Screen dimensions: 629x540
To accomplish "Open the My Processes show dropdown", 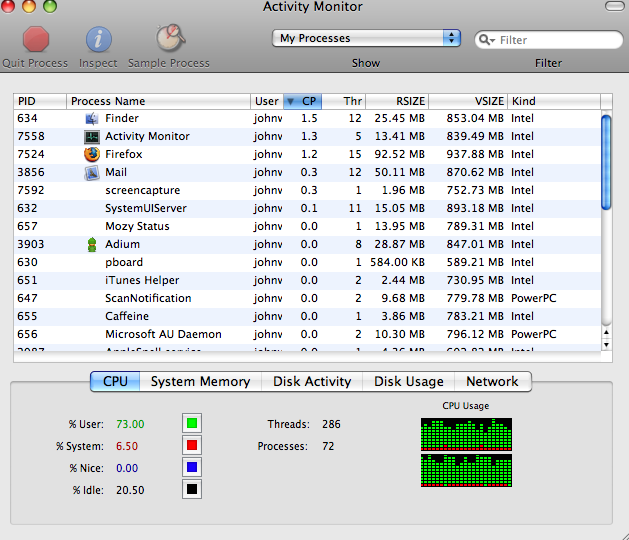I will [x=366, y=38].
